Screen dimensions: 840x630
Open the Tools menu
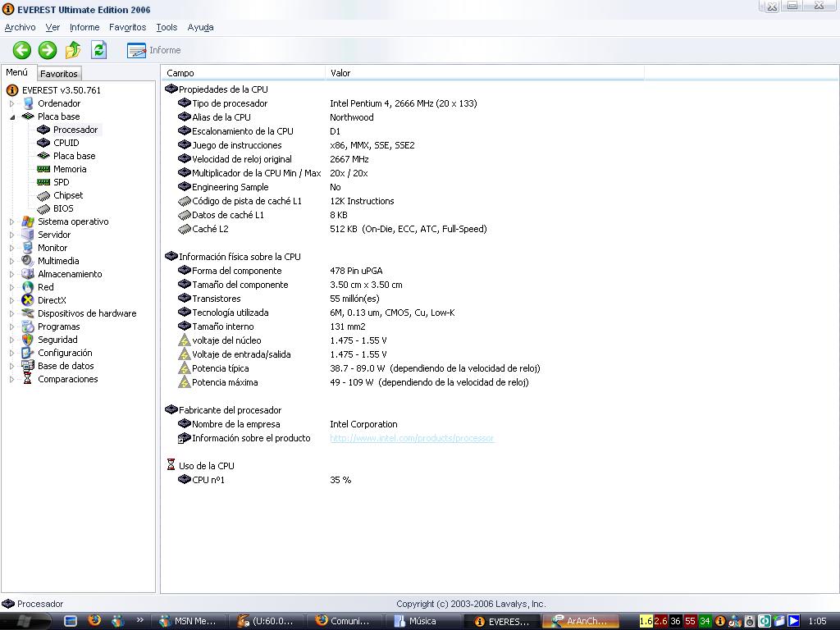click(167, 27)
